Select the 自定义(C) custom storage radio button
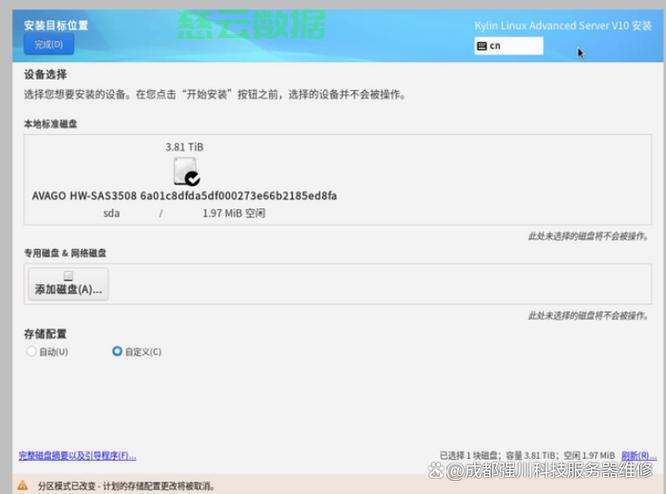The height and width of the screenshot is (494, 666). pos(117,351)
